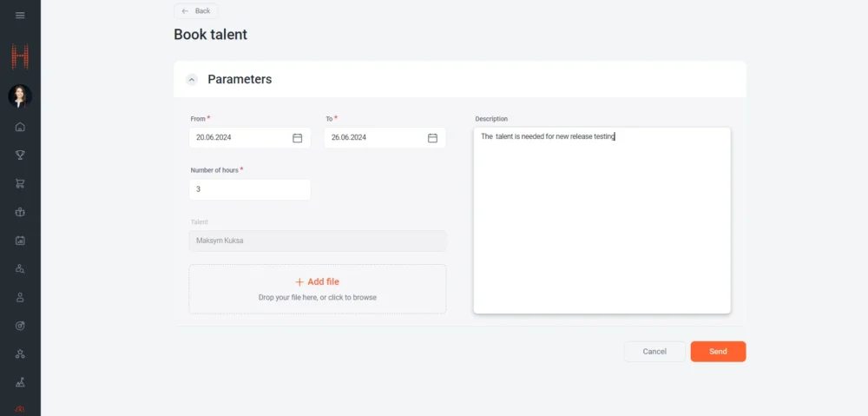Open the chart report icon in sidebar
Screen dimensions: 868x416
click(x=20, y=241)
